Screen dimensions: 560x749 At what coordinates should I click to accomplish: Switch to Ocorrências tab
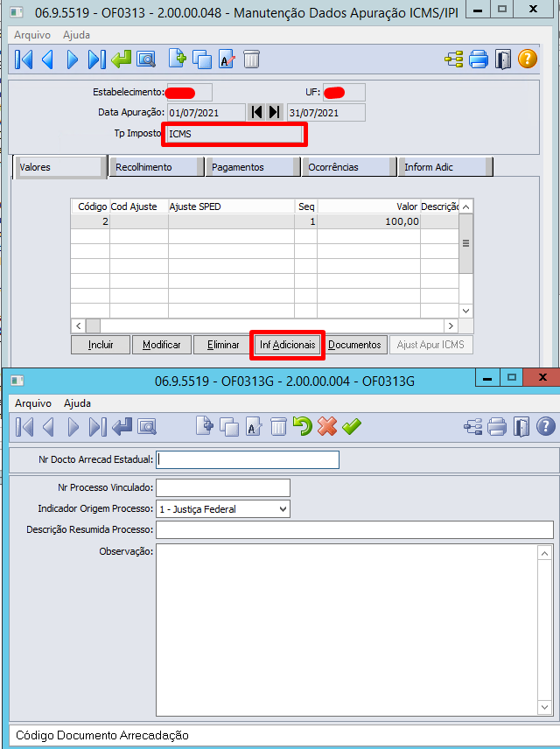tap(349, 167)
